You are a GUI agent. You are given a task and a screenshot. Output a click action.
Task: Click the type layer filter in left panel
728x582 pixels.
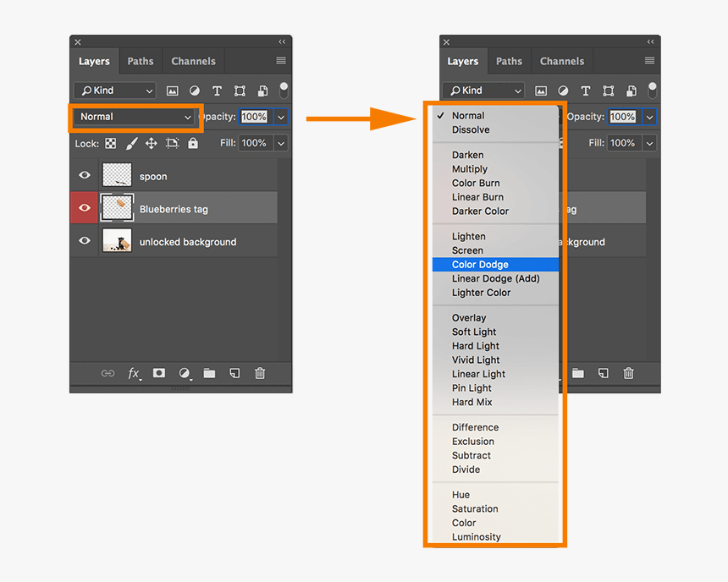pyautogui.click(x=217, y=91)
